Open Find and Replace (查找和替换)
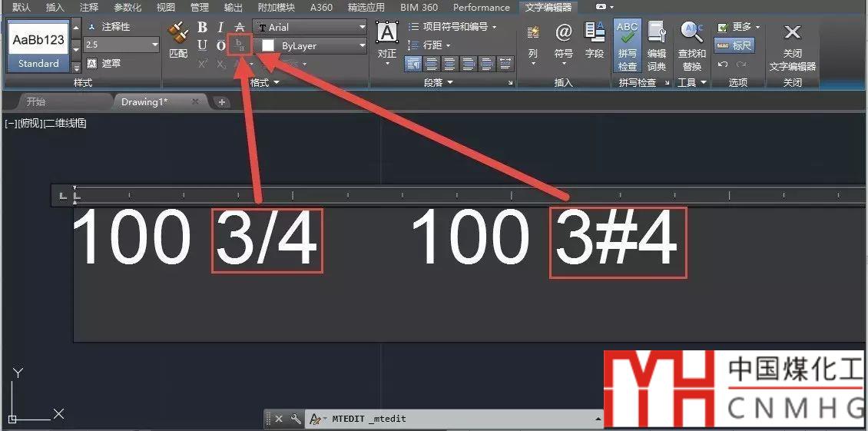The width and height of the screenshot is (868, 431). 692,46
